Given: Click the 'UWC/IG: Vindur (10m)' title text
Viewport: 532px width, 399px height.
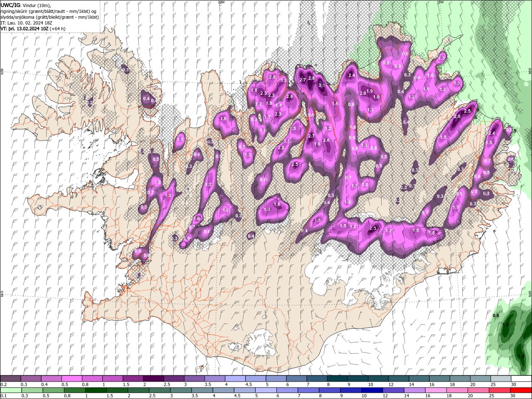Looking at the screenshot, I should click(26, 5).
